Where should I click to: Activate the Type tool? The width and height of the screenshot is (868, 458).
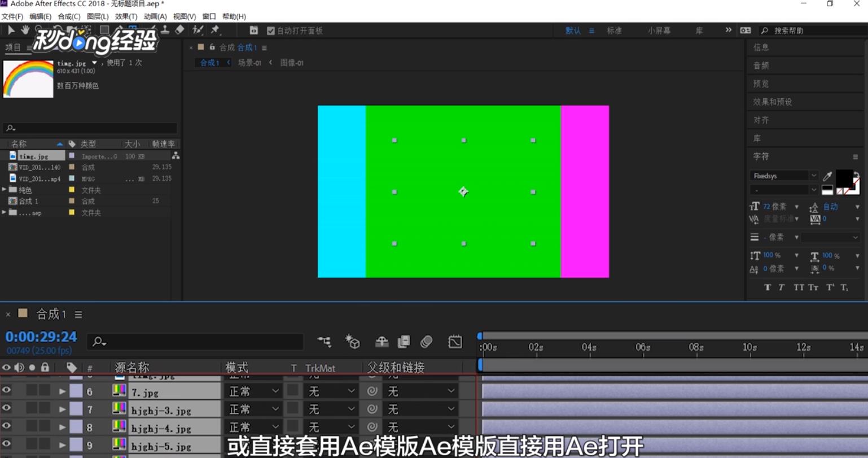tap(133, 30)
